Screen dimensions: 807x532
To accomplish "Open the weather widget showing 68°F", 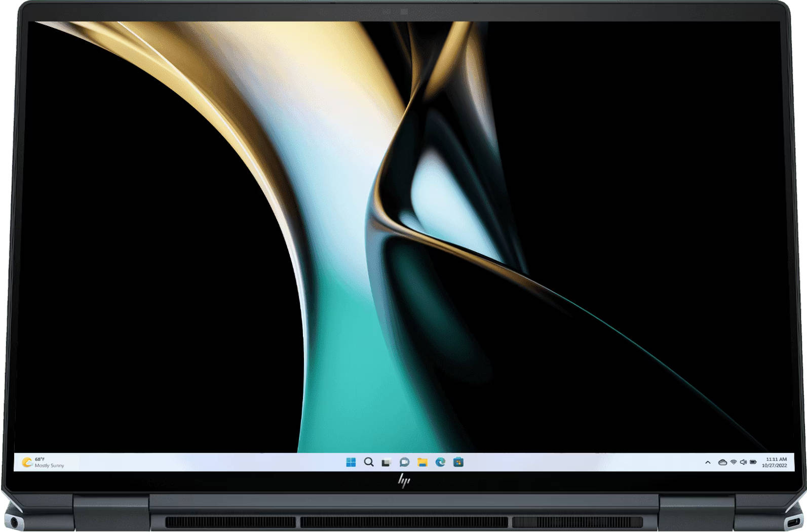I will click(x=43, y=462).
